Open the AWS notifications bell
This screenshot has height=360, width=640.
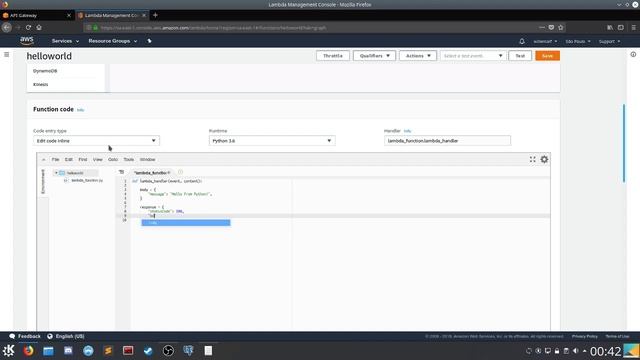coord(522,41)
